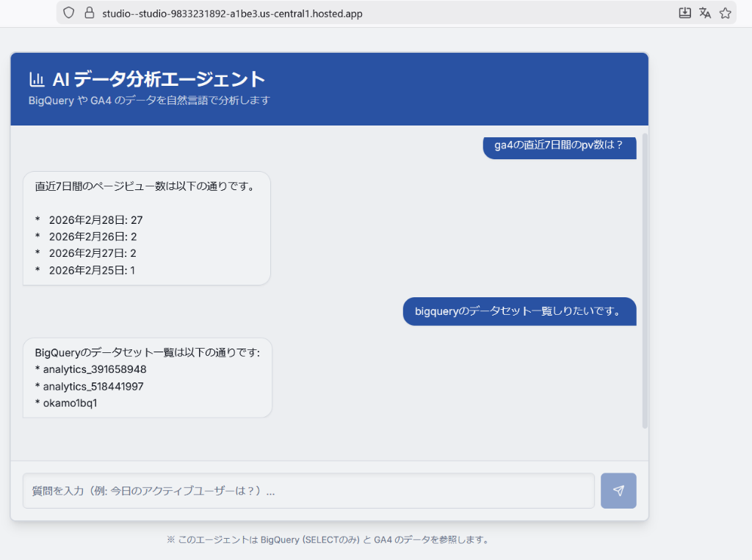This screenshot has width=752, height=560.
Task: Focus the question input field
Action: point(308,490)
